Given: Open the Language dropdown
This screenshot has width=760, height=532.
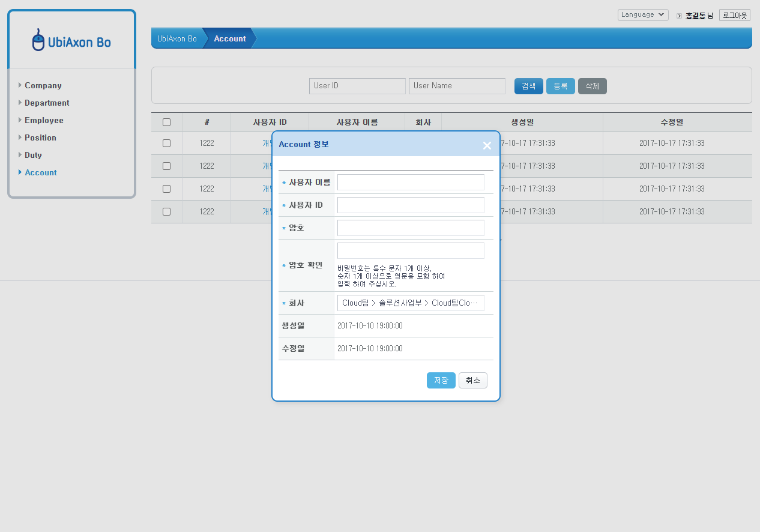Looking at the screenshot, I should coord(642,15).
